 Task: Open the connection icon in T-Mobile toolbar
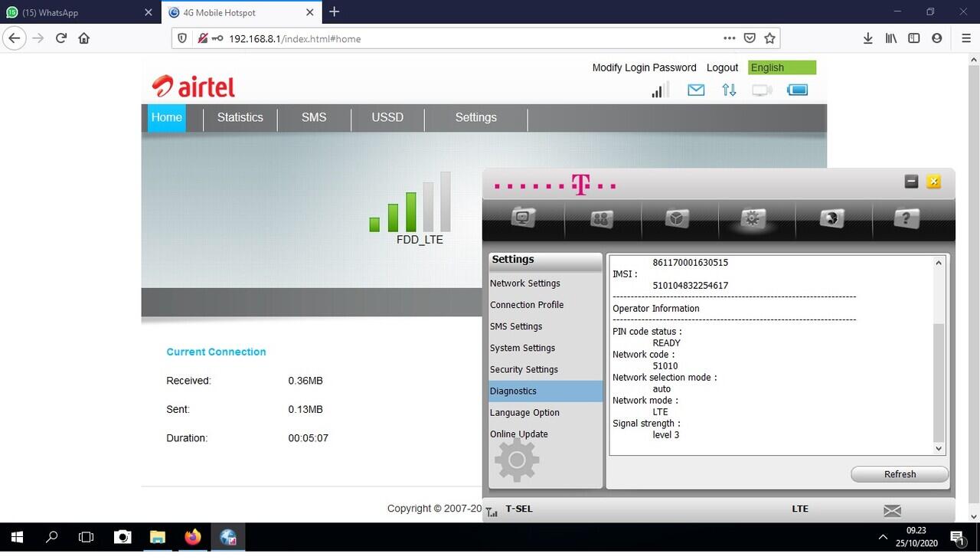(524, 218)
